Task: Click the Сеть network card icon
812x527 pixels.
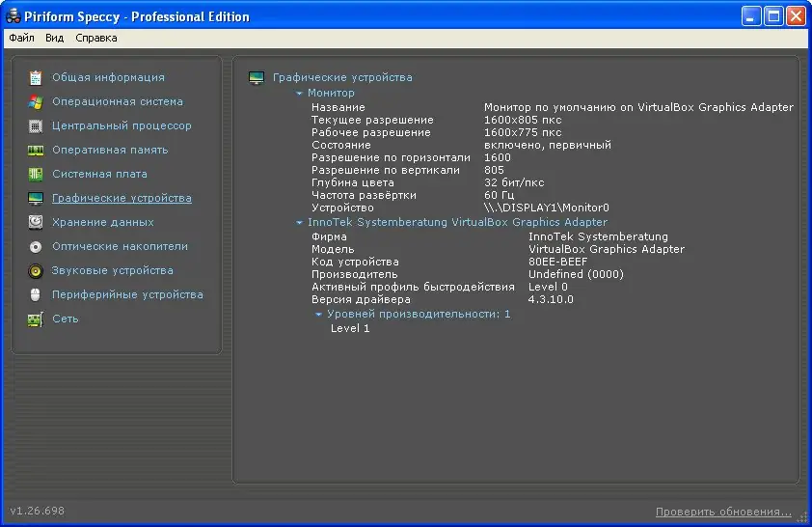Action: pos(36,319)
